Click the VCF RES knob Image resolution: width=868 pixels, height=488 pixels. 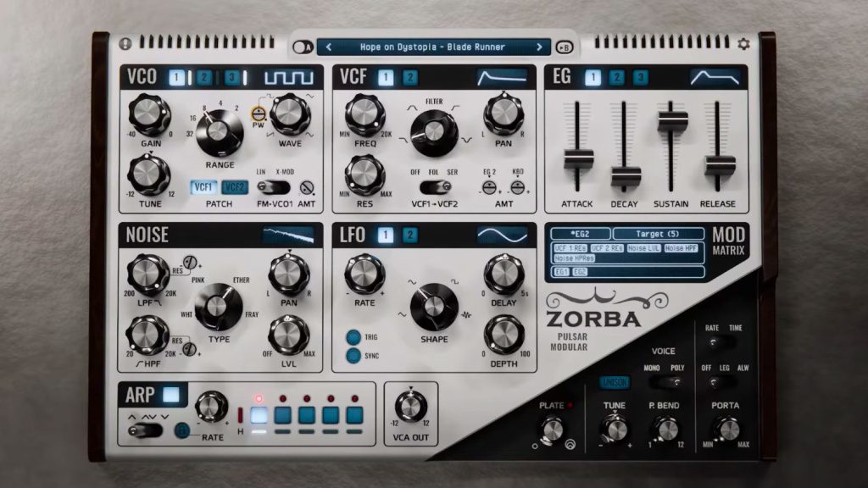pos(364,175)
